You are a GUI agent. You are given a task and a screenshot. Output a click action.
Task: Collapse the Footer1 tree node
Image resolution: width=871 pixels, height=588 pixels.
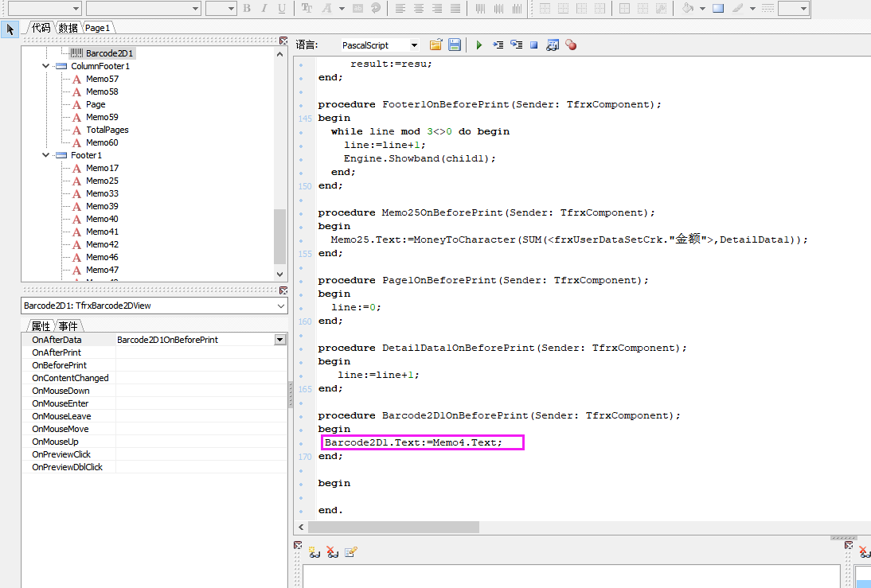[x=45, y=155]
